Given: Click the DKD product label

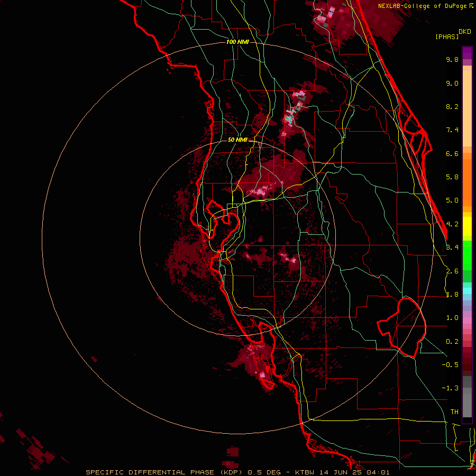Looking at the screenshot, I should point(465,32).
